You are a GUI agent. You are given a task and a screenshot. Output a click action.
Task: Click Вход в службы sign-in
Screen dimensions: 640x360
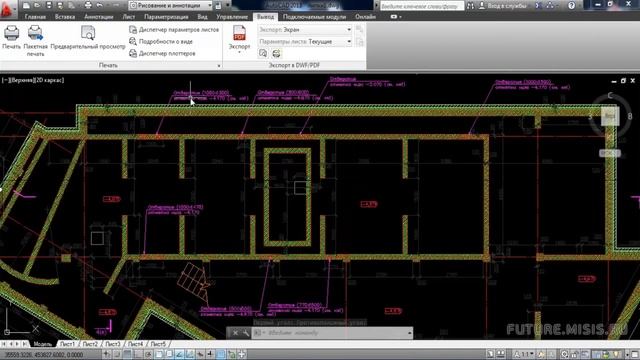point(503,6)
